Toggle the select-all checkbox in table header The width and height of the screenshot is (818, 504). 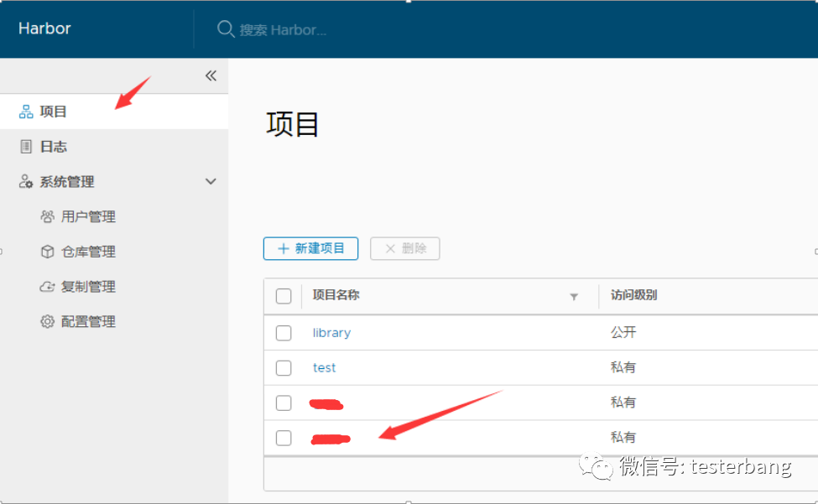click(284, 296)
